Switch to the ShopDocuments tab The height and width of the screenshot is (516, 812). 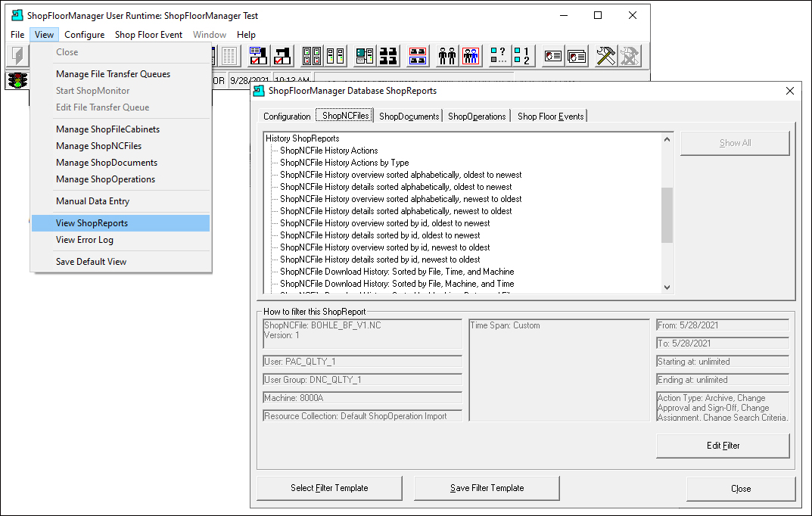(409, 117)
